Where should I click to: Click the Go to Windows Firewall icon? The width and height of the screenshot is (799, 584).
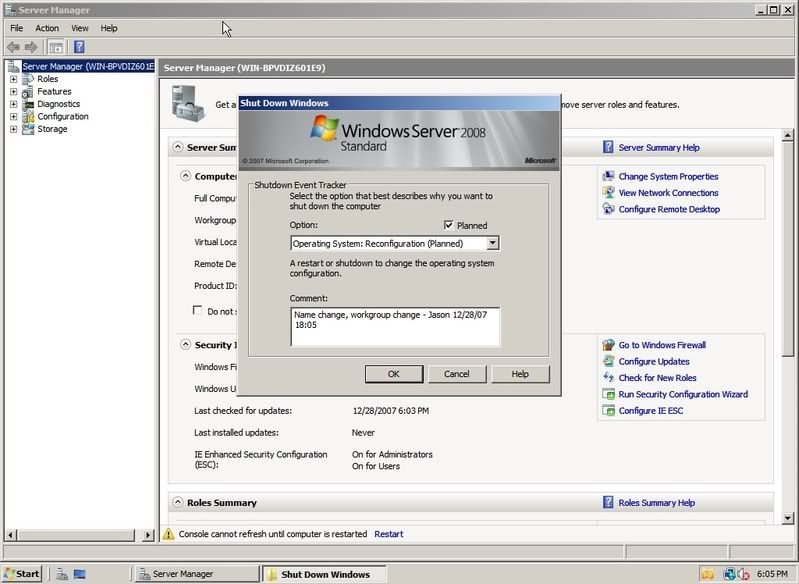point(608,345)
